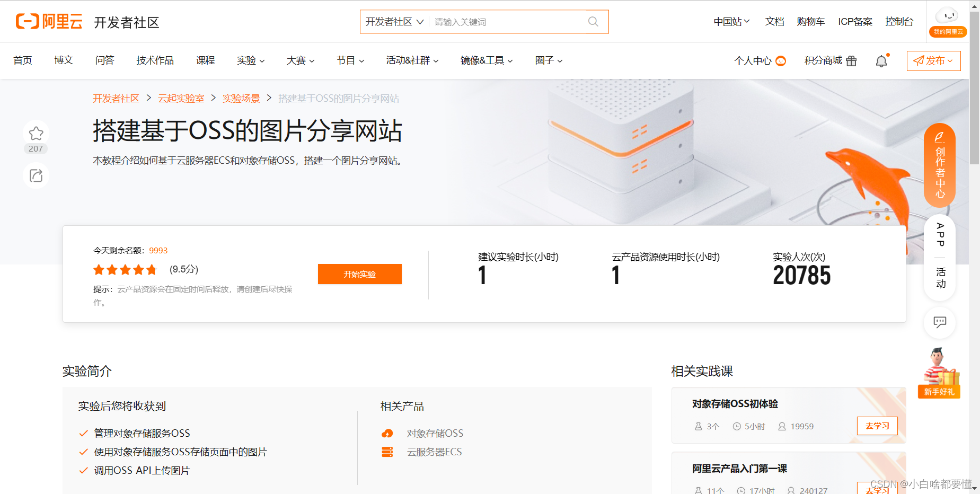
Task: Click 去学习 for 阿里云产品入门第一课
Action: pos(877,489)
